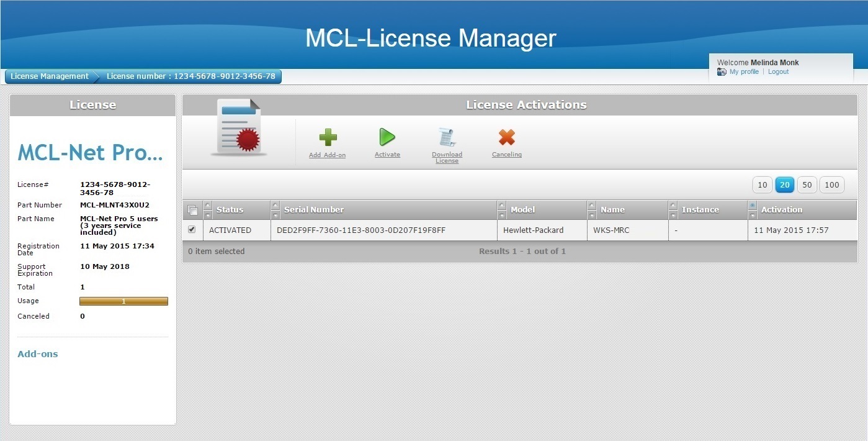The width and height of the screenshot is (868, 441).
Task: Select the License number breadcrumb item
Action: [x=190, y=76]
